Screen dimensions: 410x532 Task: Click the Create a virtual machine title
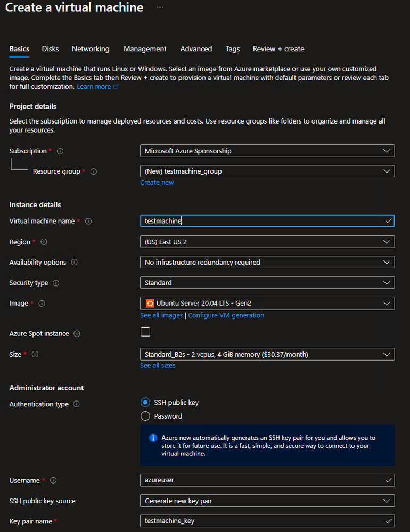74,7
